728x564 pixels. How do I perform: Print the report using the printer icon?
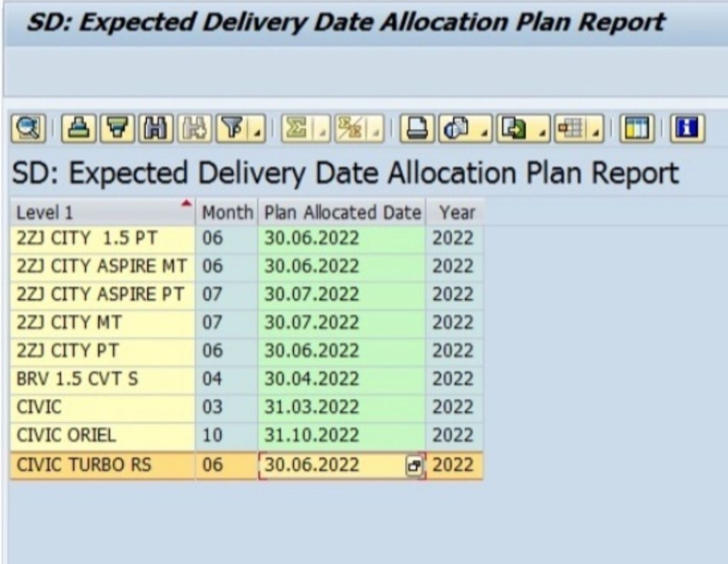tap(417, 129)
